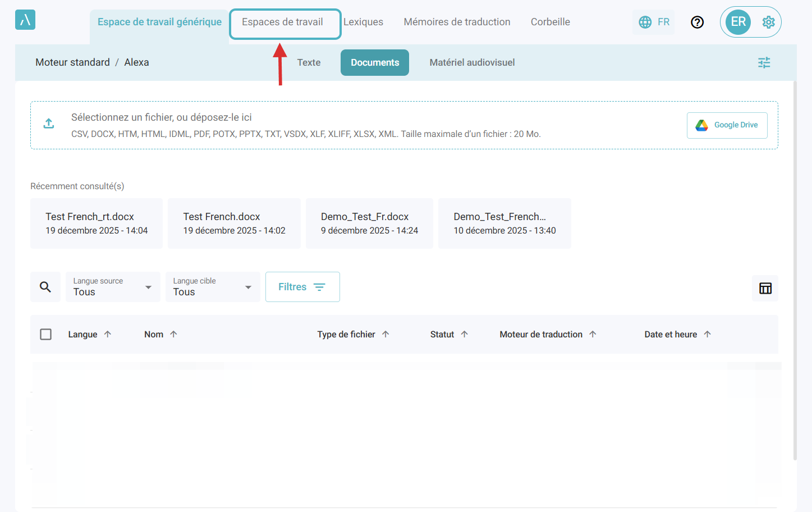Open recent file Test French_rt.docx
Image resolution: width=812 pixels, height=512 pixels.
(97, 223)
